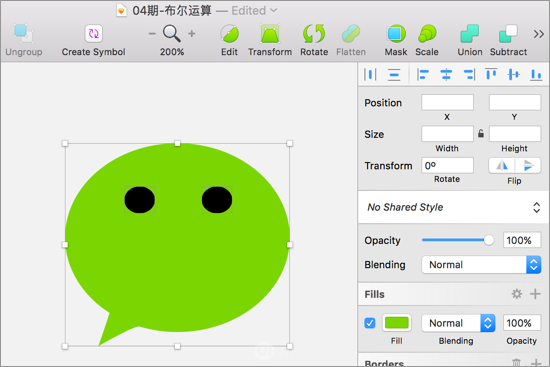Viewport: 550px width, 367px height.
Task: Flip the shape vertically
Action: tap(528, 165)
